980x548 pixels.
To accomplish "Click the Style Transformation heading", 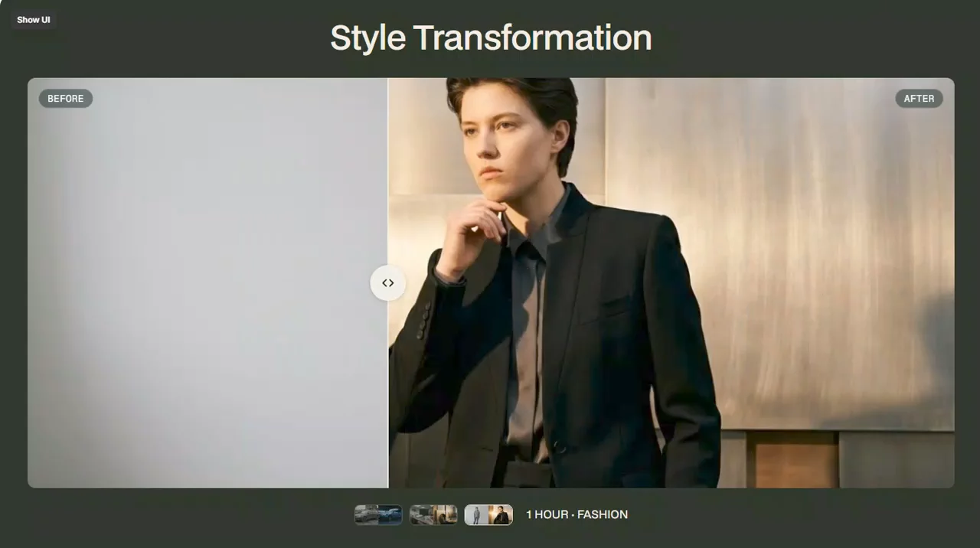I will pos(491,38).
